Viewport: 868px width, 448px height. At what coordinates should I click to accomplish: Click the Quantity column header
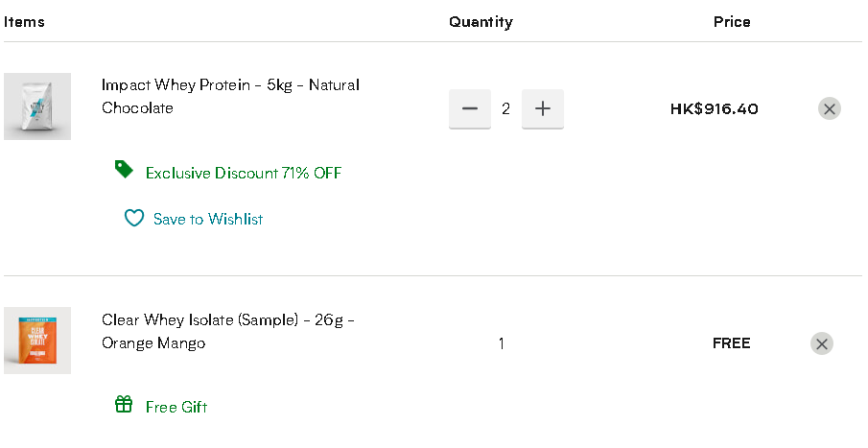click(x=481, y=22)
